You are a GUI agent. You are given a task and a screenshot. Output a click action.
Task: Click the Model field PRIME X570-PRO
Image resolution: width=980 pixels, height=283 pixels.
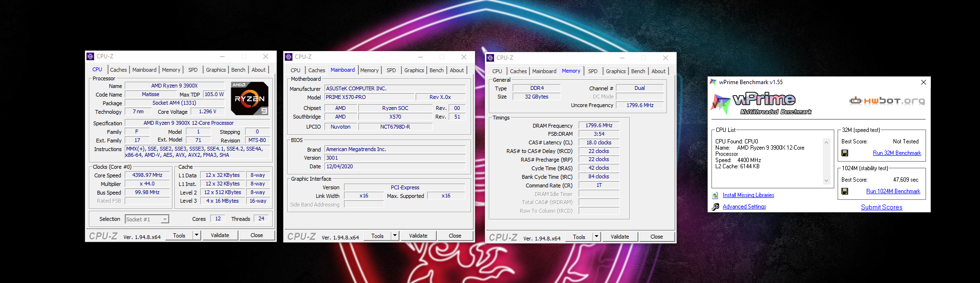point(368,97)
